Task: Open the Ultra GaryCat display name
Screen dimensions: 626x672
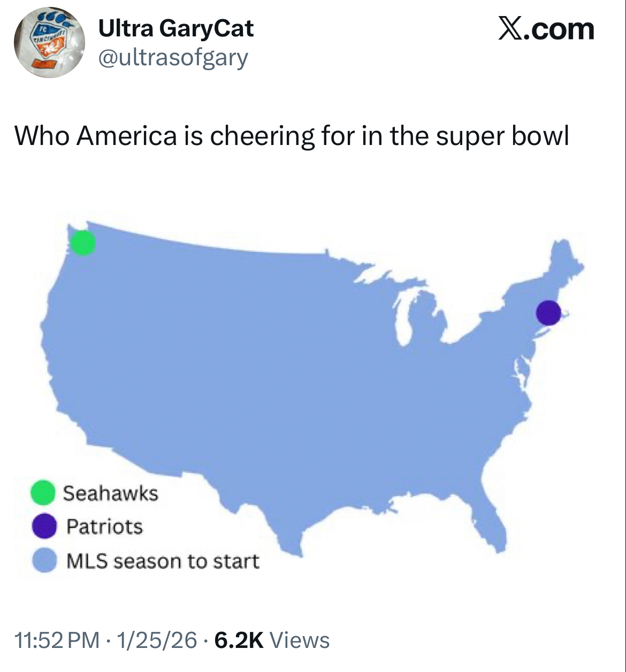Action: (x=175, y=28)
